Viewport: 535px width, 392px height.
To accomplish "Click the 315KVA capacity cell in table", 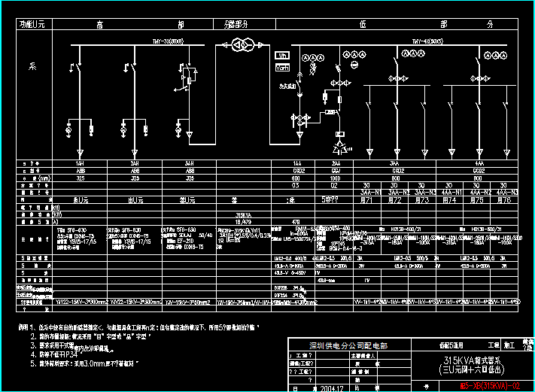I will tap(243, 215).
